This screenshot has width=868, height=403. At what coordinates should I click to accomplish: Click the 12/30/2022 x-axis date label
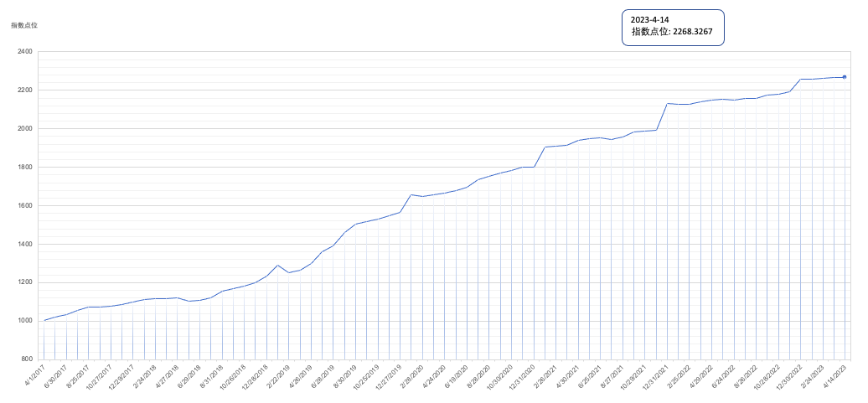click(789, 376)
